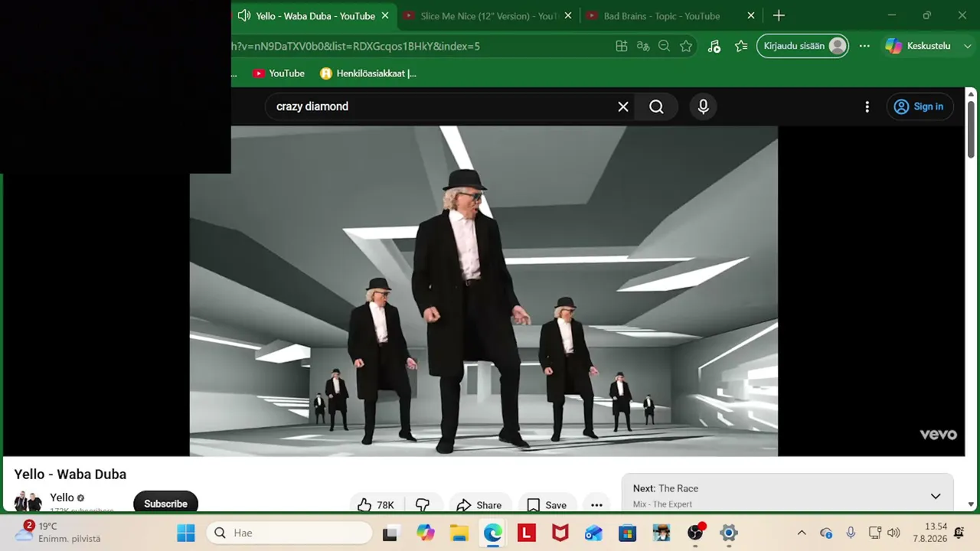Image resolution: width=980 pixels, height=551 pixels.
Task: Close the Bad Brains - Topic tab
Action: point(751,15)
